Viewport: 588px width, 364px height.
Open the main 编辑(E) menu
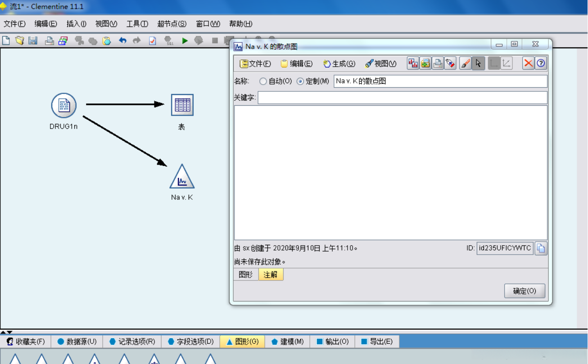[x=45, y=24]
